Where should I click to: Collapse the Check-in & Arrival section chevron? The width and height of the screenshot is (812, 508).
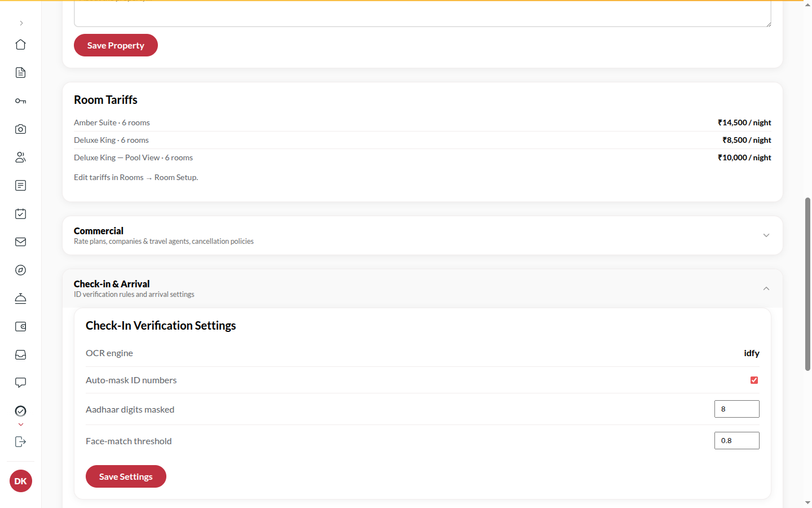coord(766,288)
